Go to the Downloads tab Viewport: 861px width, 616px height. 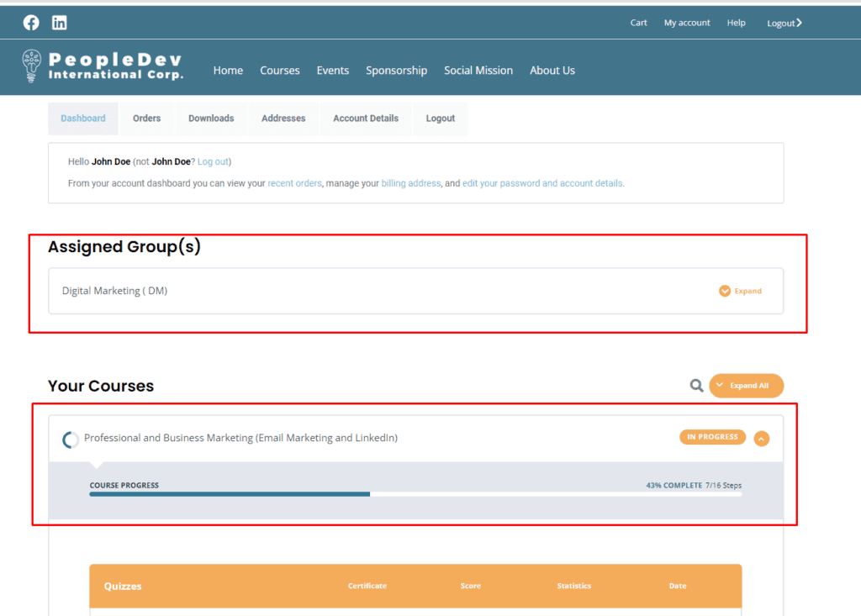[x=211, y=118]
